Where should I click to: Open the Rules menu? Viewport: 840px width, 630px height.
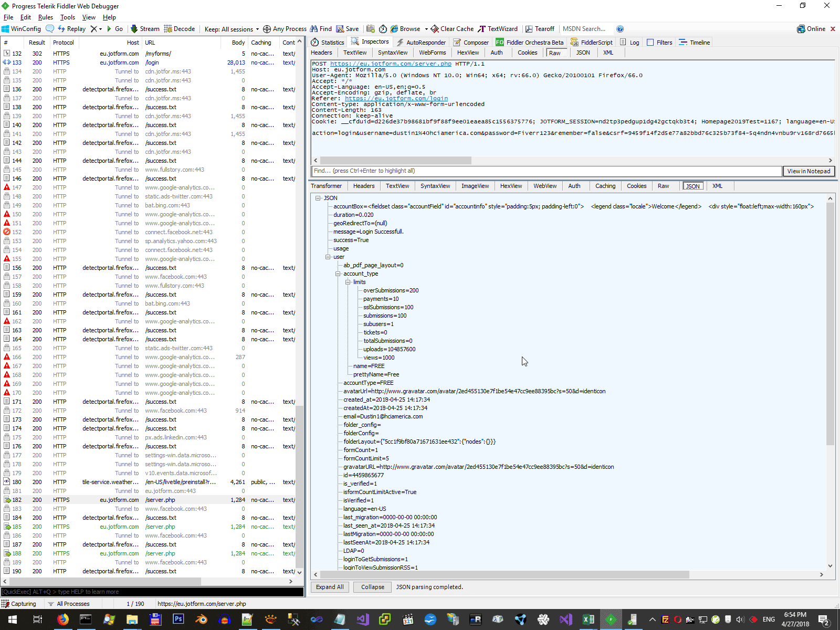tap(46, 17)
